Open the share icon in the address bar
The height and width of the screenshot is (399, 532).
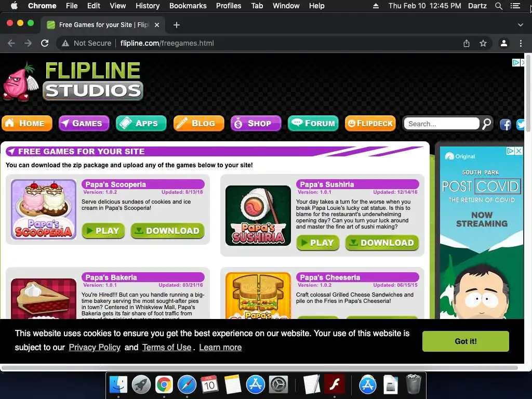pyautogui.click(x=467, y=43)
